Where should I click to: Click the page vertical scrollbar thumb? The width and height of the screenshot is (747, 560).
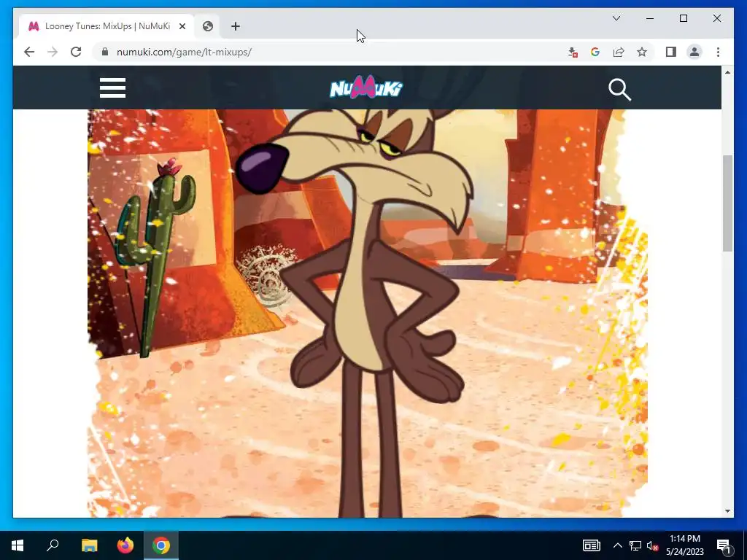pos(727,203)
